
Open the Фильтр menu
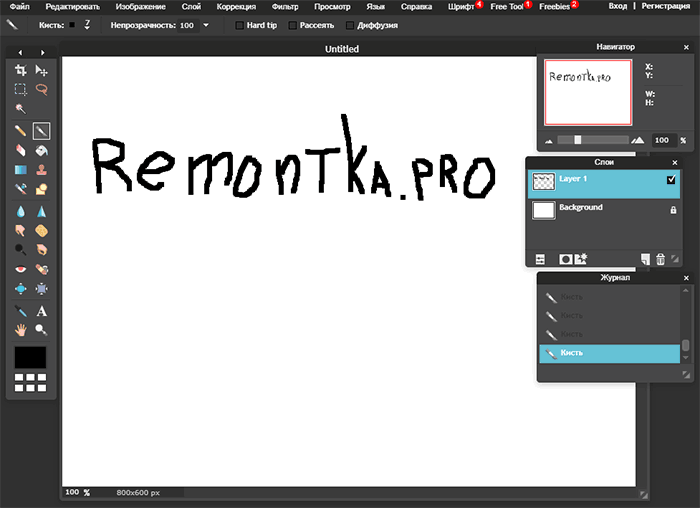285,6
